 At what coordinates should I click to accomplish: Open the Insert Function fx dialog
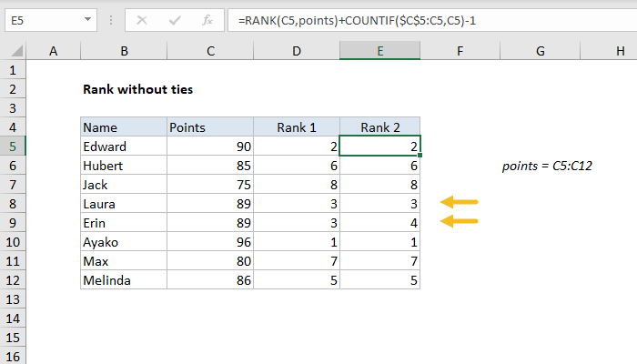(207, 20)
